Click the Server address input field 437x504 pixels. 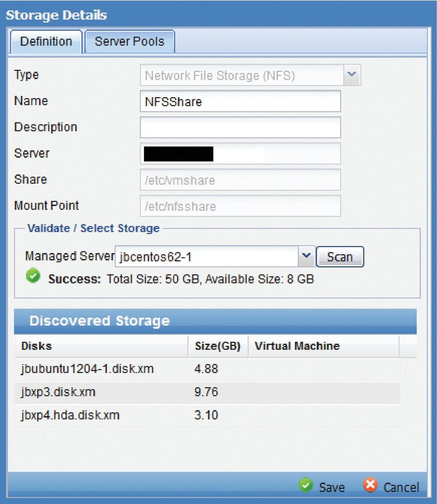point(240,154)
